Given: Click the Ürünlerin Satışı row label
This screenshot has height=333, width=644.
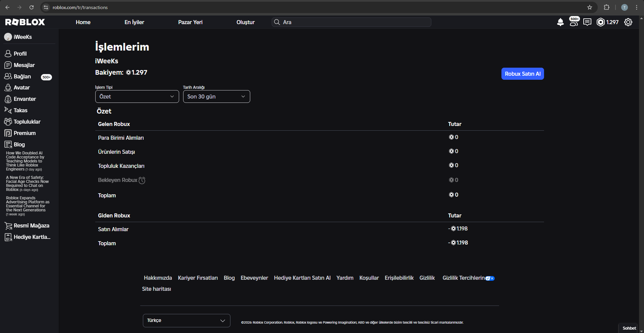Looking at the screenshot, I should point(116,152).
